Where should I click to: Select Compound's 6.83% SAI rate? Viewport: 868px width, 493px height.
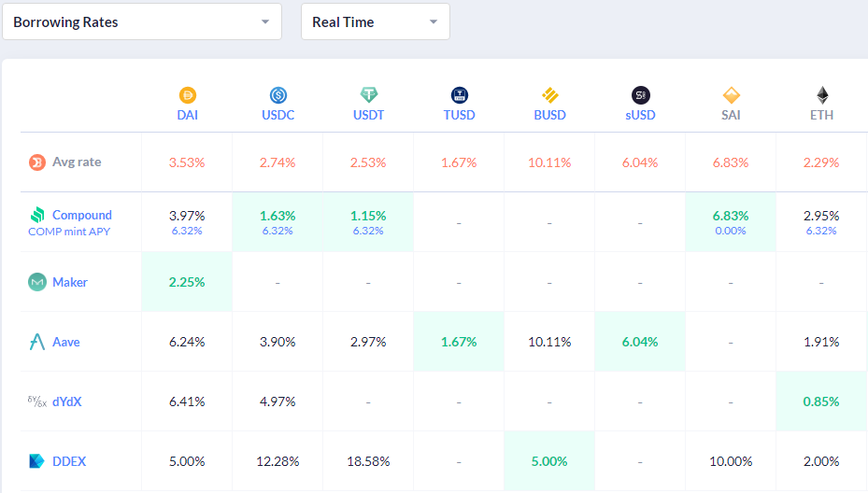731,216
